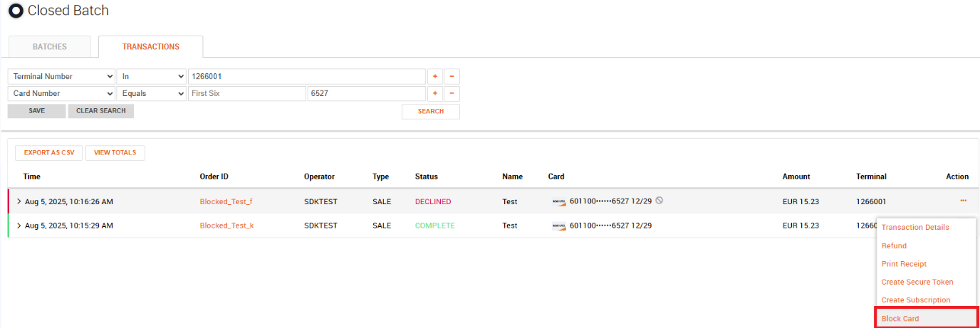Pick Create Subscription from the menu
This screenshot has width=980, height=328.
pos(916,300)
